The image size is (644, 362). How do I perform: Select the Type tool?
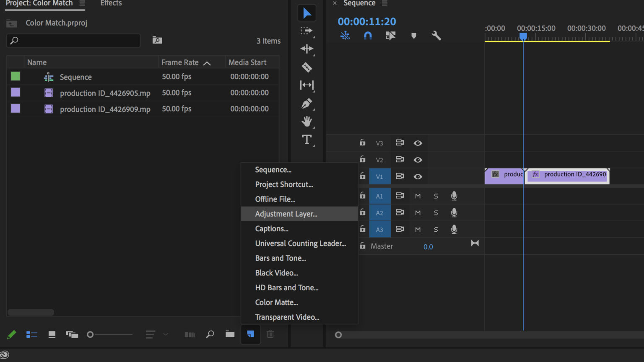(307, 140)
